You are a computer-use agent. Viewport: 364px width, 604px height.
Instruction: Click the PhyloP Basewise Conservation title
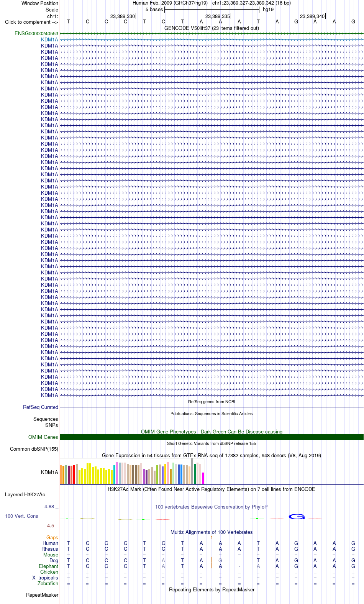coord(212,507)
